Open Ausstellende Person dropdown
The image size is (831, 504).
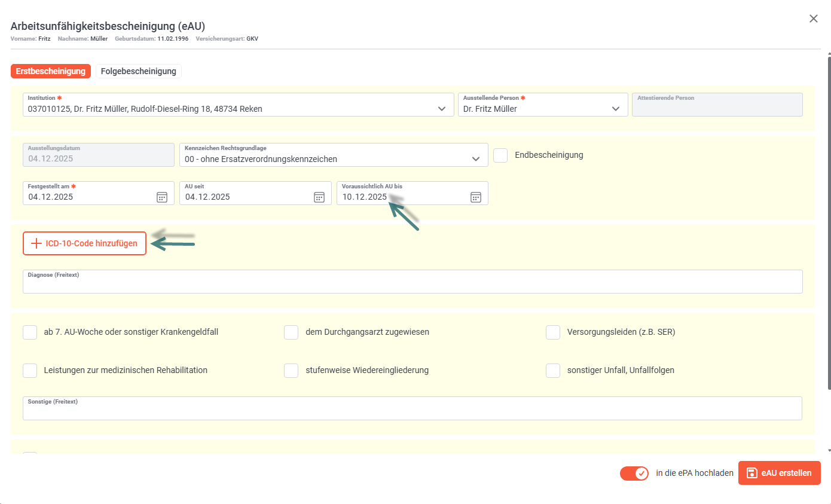click(616, 109)
